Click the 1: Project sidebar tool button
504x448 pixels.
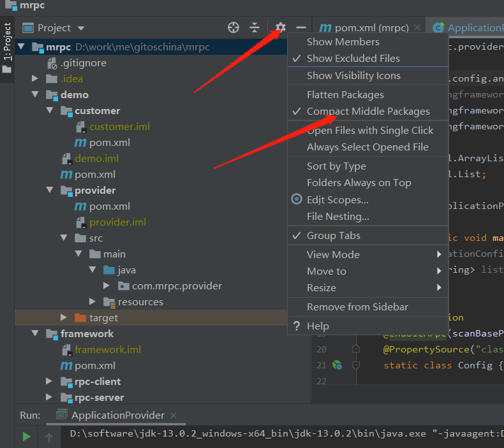pyautogui.click(x=7, y=42)
